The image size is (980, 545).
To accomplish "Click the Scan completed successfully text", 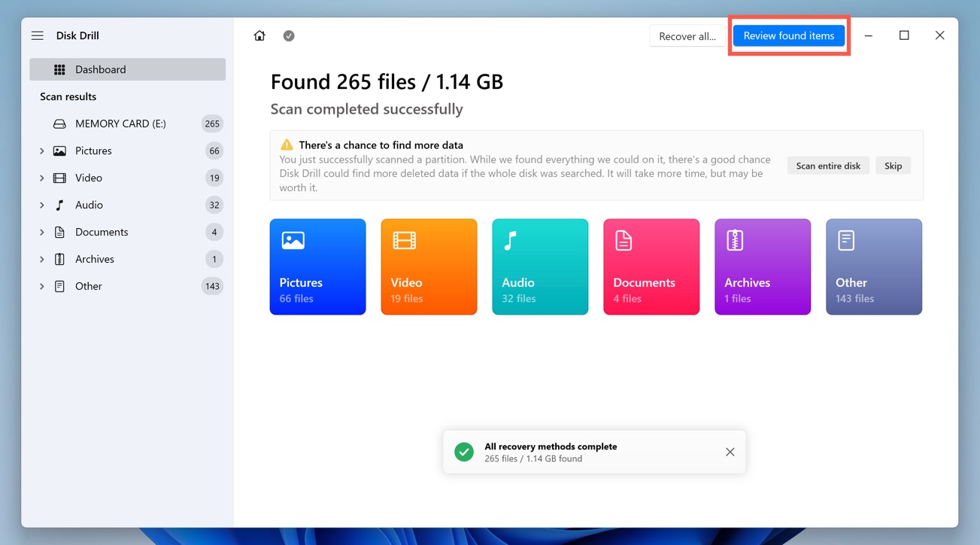I will [x=366, y=109].
